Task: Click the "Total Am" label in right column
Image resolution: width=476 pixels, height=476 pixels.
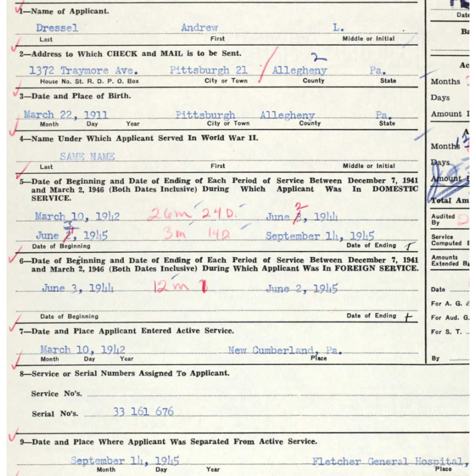Action: 450,201
